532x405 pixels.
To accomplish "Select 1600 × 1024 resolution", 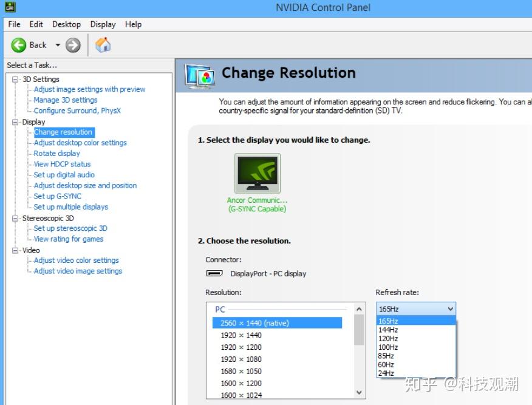I will tap(241, 395).
